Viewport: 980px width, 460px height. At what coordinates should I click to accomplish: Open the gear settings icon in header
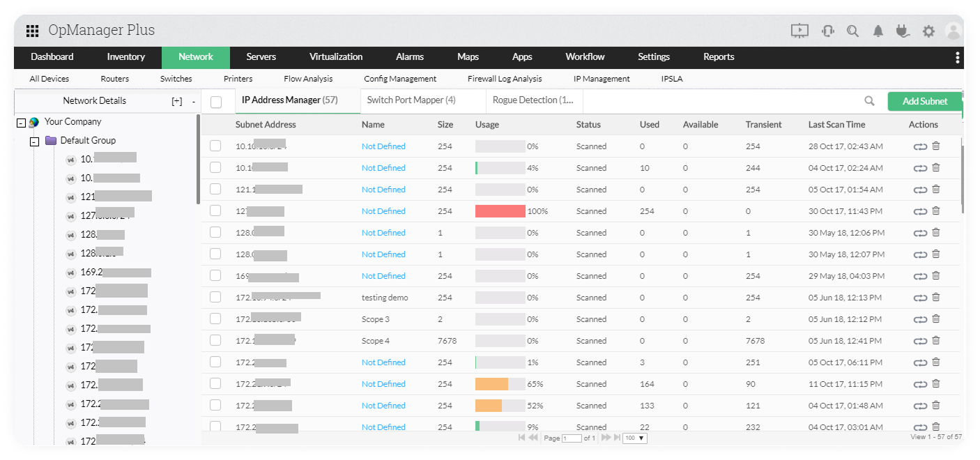(928, 31)
